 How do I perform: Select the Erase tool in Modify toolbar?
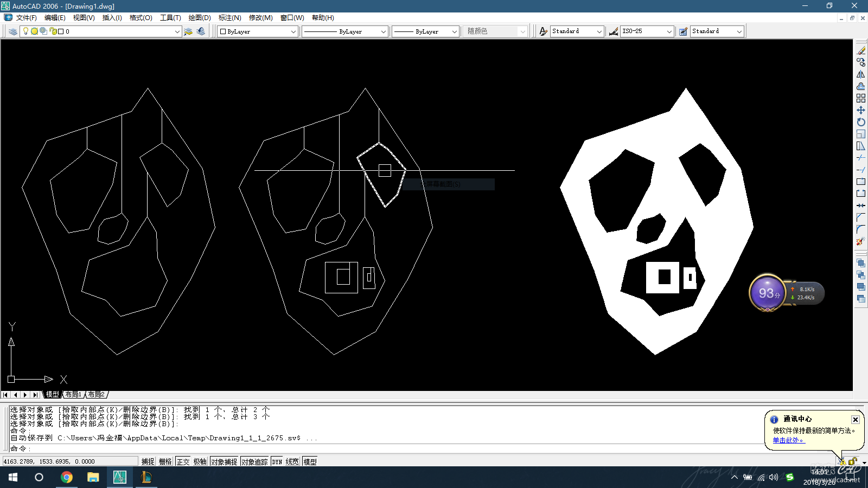coord(861,50)
